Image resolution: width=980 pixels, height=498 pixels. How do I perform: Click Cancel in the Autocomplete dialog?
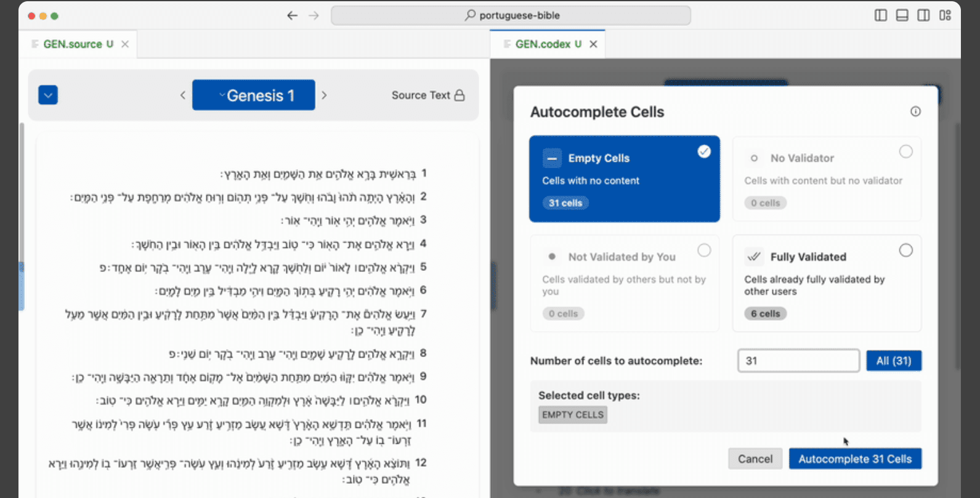point(755,459)
